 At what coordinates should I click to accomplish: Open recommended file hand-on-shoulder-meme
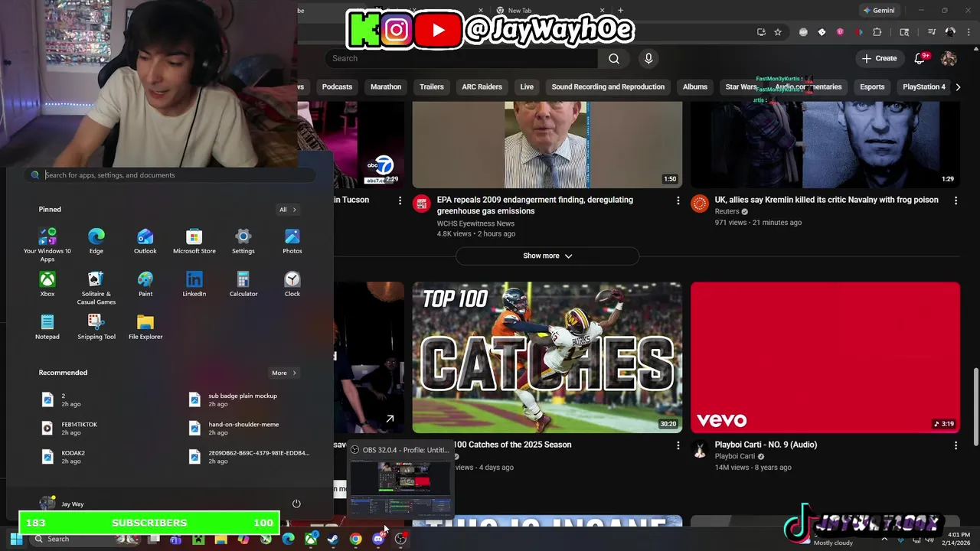coord(243,428)
